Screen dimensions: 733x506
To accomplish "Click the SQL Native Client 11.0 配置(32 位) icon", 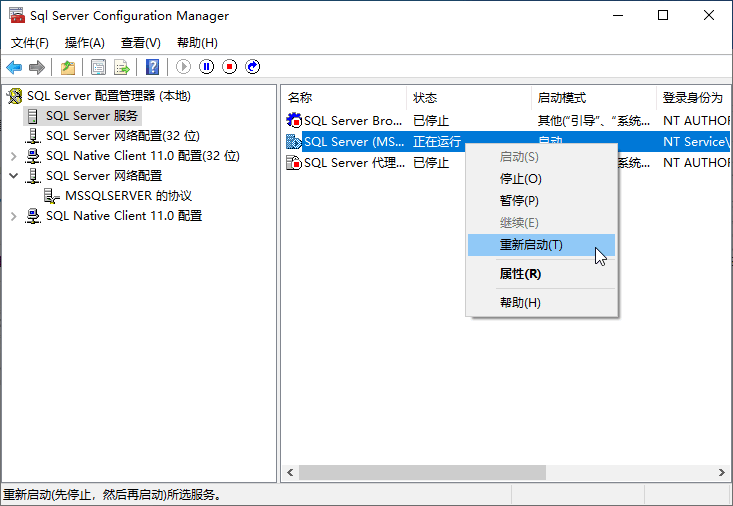I will tap(33, 156).
